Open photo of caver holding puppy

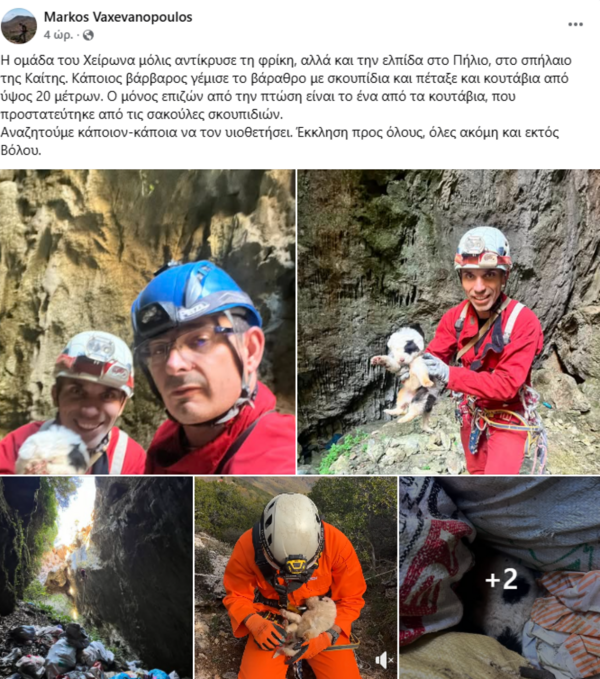click(448, 322)
